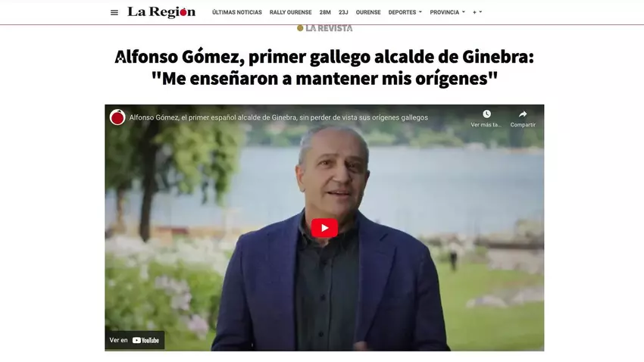Click the Ver en YouTube button
This screenshot has height=362, width=644.
135,340
